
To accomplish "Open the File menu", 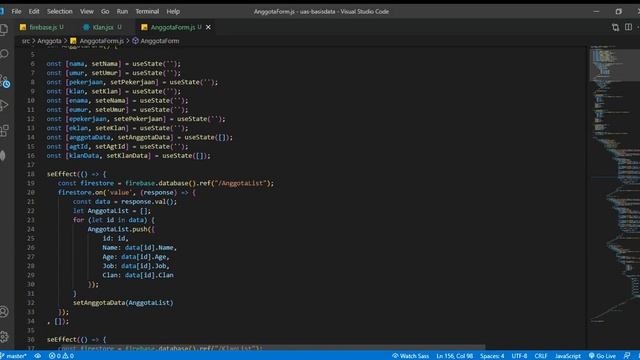I will [x=16, y=11].
